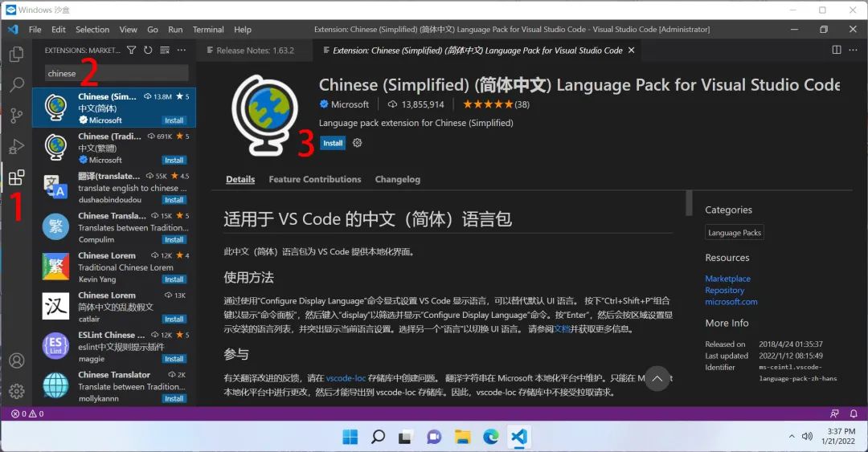Open taskbar Search
This screenshot has height=452, width=868.
(378, 437)
